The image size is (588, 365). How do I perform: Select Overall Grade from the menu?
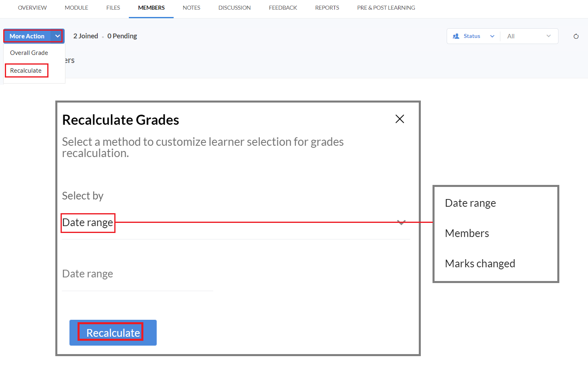pyautogui.click(x=29, y=53)
